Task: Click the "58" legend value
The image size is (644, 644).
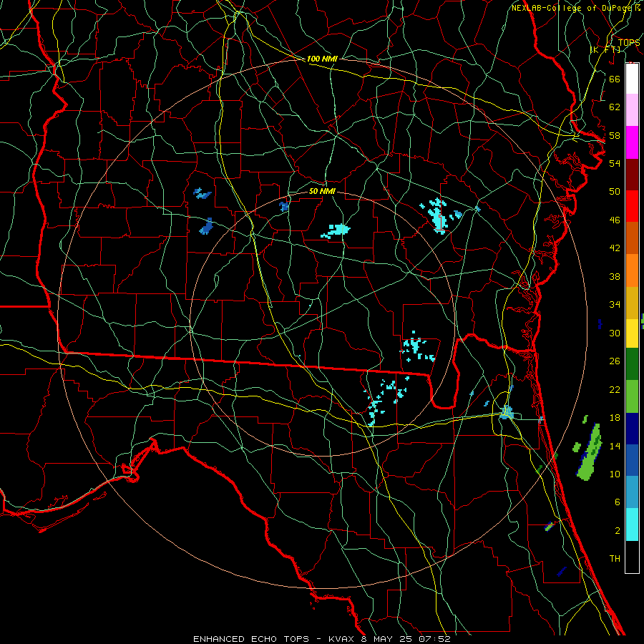Action: click(x=615, y=135)
